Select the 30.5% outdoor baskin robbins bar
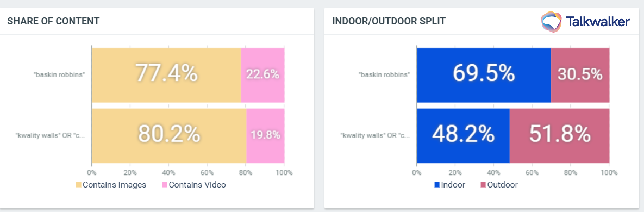644x212 pixels. coord(580,75)
